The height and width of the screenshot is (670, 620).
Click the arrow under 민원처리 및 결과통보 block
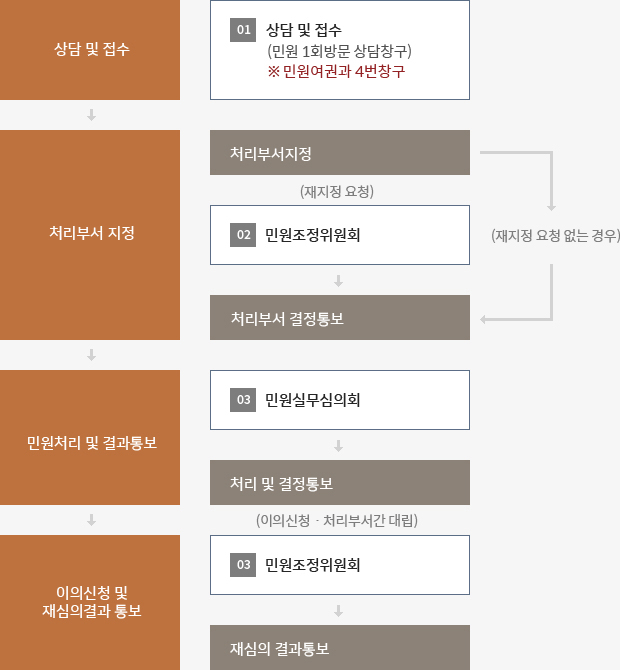tap(91, 520)
